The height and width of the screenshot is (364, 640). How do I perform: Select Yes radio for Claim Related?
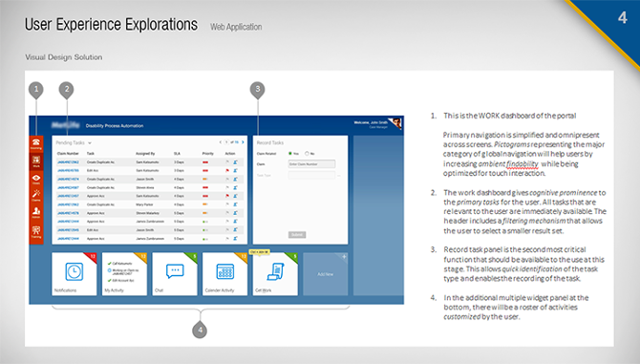290,154
